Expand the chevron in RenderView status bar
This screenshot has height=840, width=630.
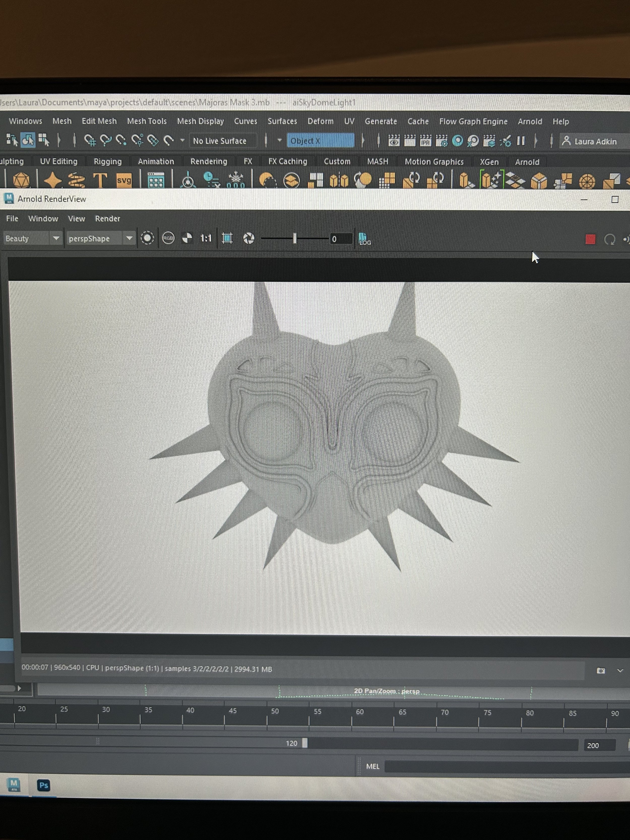tap(620, 671)
